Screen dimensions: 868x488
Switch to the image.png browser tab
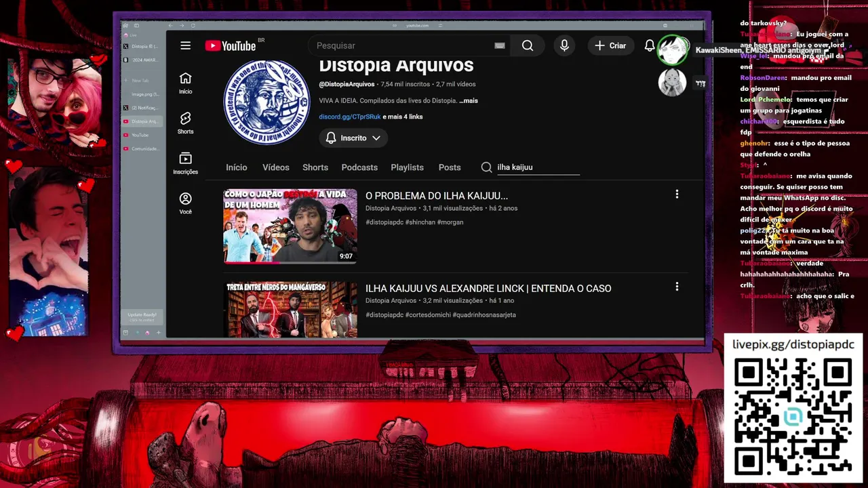pyautogui.click(x=141, y=94)
